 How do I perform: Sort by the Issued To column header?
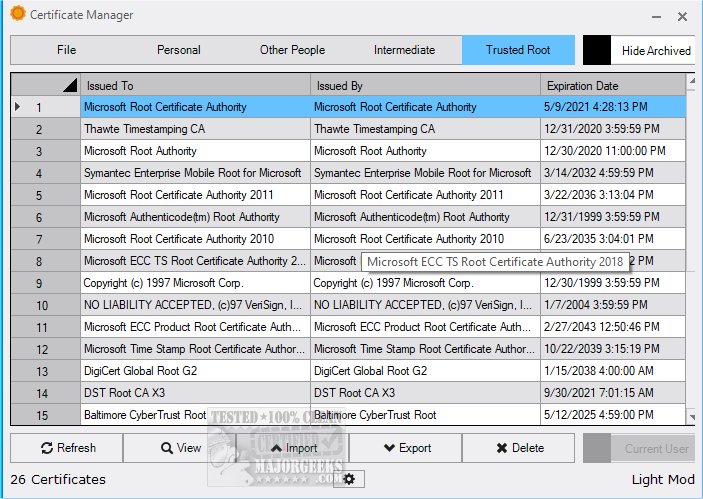pos(195,85)
